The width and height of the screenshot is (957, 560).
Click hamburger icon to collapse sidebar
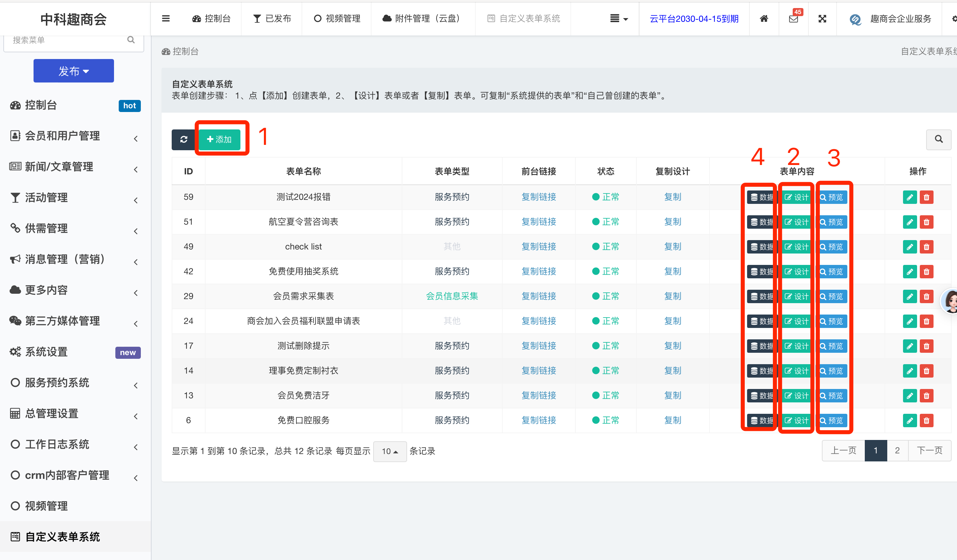click(166, 18)
